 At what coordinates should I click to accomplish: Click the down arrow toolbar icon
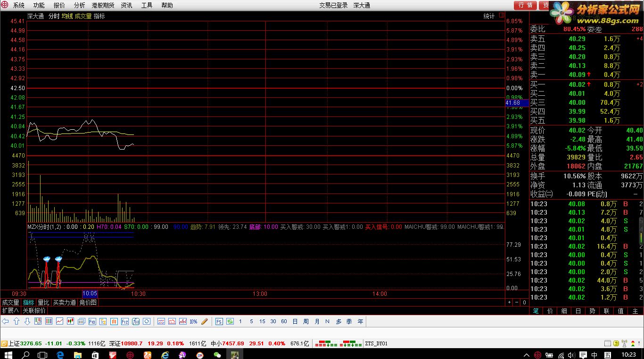[x=27, y=321]
